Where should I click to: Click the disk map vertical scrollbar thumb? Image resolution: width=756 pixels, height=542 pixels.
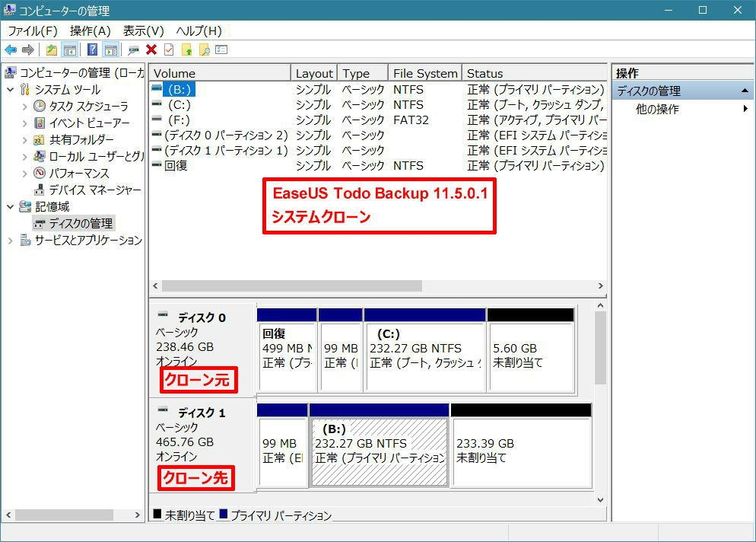point(600,348)
